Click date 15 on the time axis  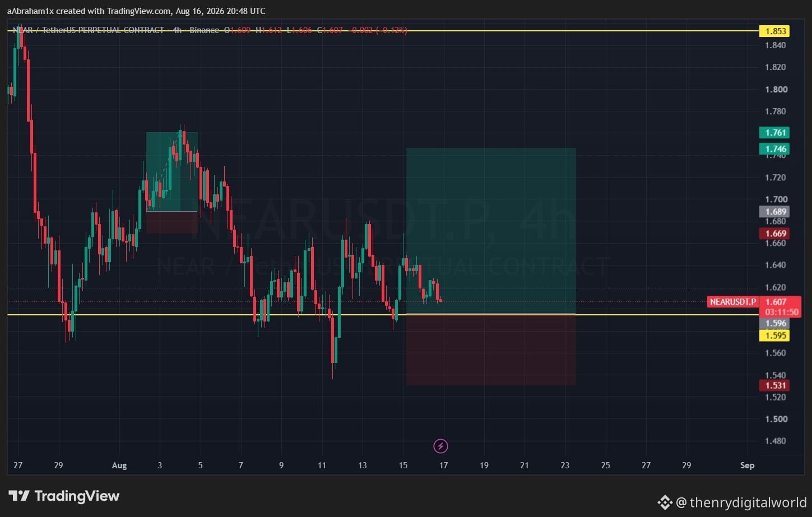pos(403,465)
